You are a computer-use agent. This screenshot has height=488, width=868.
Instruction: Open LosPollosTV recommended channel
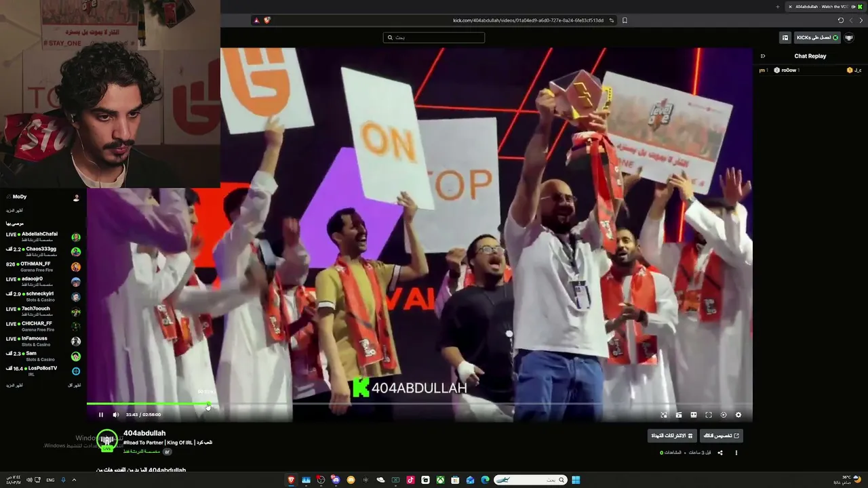[x=43, y=371]
